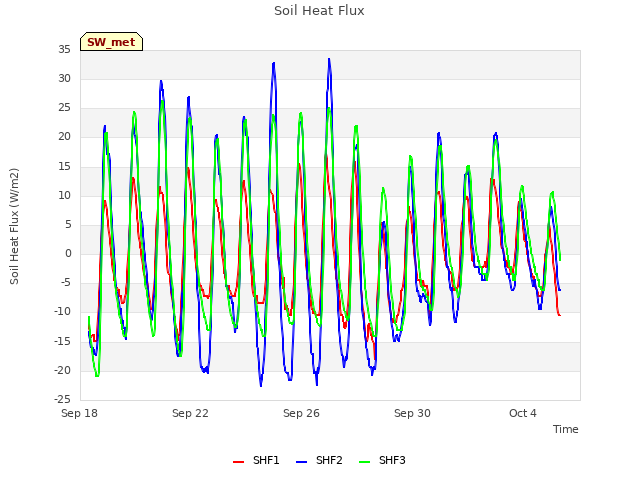Click the -15 y-axis tick label
Viewport: 640px width, 480px height.
point(63,341)
